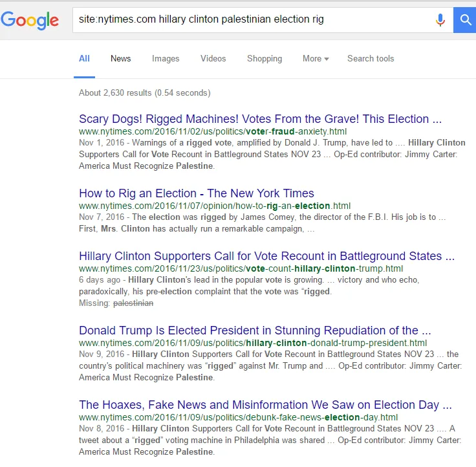
Task: Click the how-to-rig-an-election.html URL
Action: 215,206
